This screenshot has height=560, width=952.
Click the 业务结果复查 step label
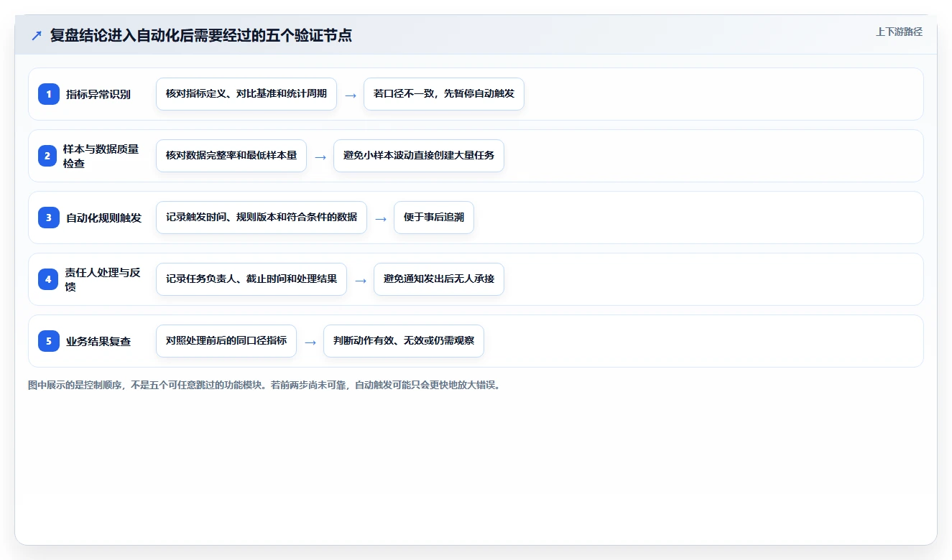pos(98,342)
